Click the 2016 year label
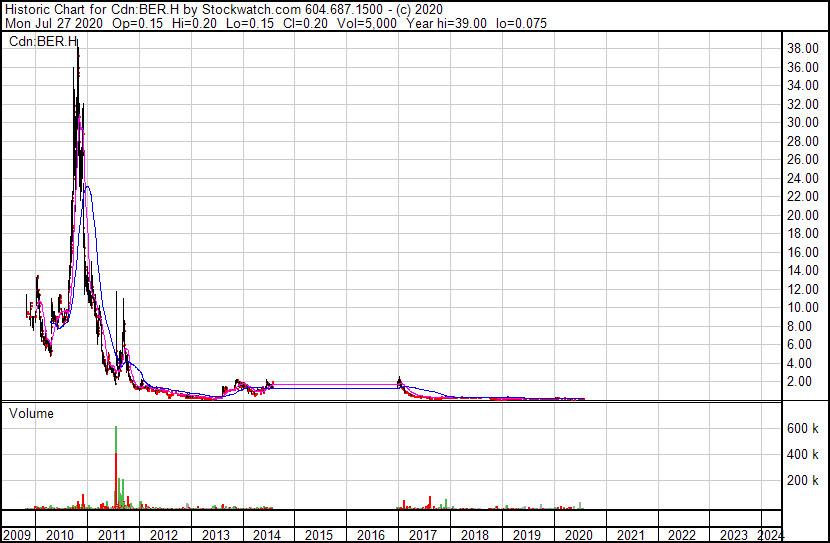The height and width of the screenshot is (543, 830). pyautogui.click(x=371, y=535)
